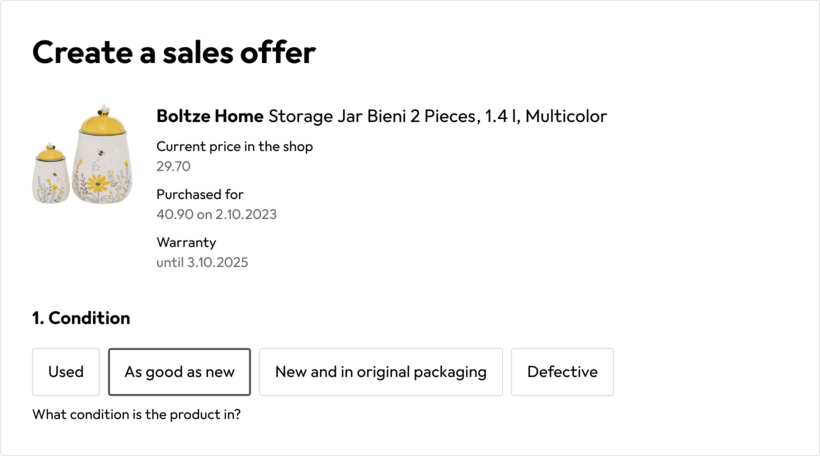Viewport: 820px width, 456px height.
Task: Choose "As good as new" condition
Action: click(179, 372)
